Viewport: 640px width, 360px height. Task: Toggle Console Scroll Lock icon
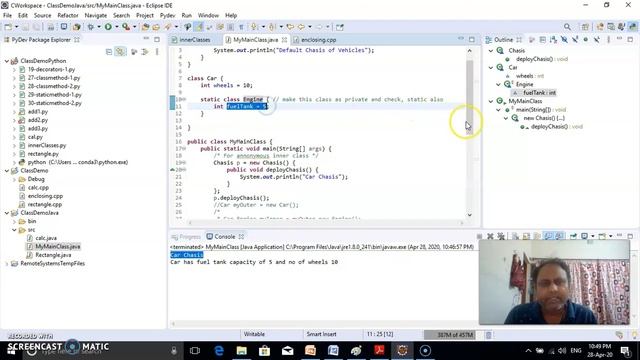(x=526, y=236)
